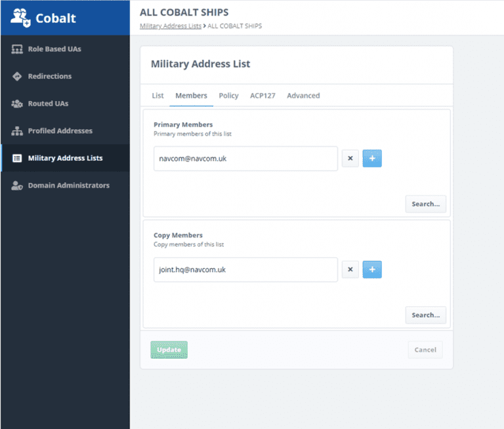The width and height of the screenshot is (504, 429).
Task: Click the ALL COBALT SHIPS page heading
Action: pyautogui.click(x=184, y=12)
